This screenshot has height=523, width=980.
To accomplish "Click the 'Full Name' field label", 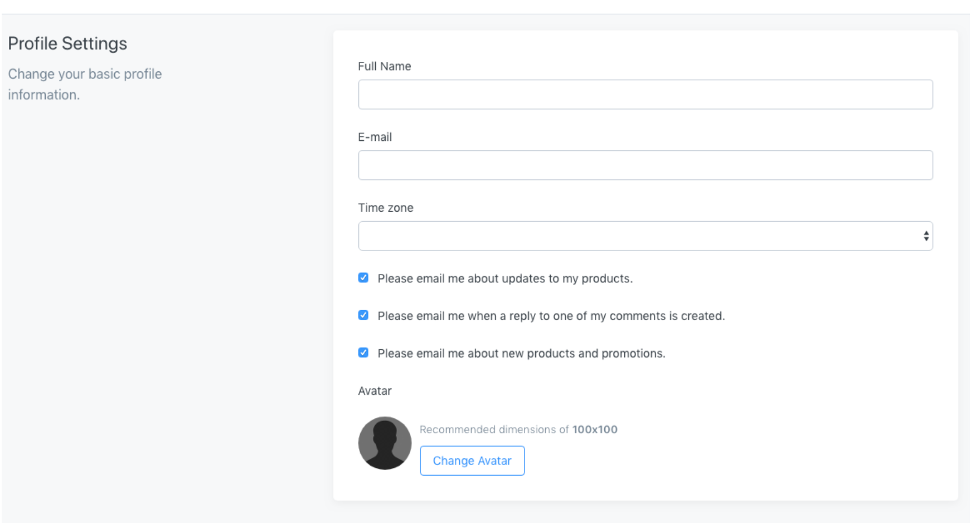I will (x=384, y=66).
